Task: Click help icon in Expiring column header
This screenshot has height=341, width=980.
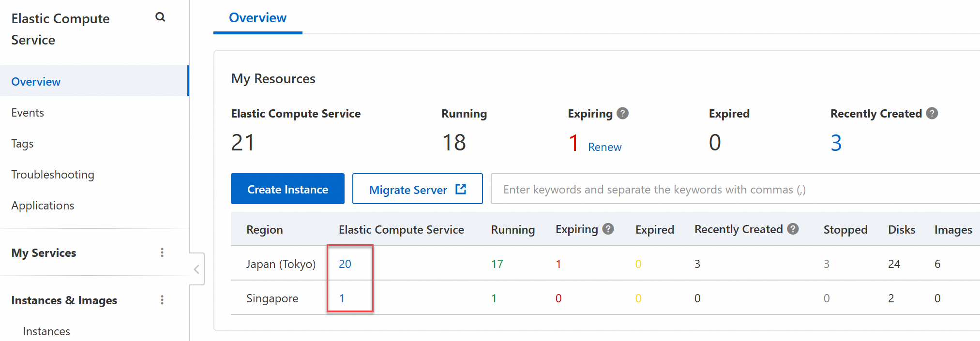Action: point(608,229)
